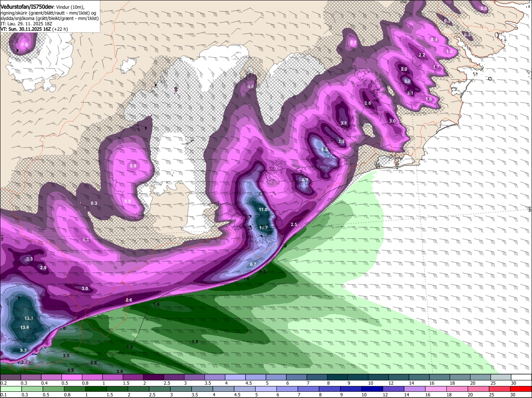Pick the violet 14 swatch in lower rain legend

415,389
